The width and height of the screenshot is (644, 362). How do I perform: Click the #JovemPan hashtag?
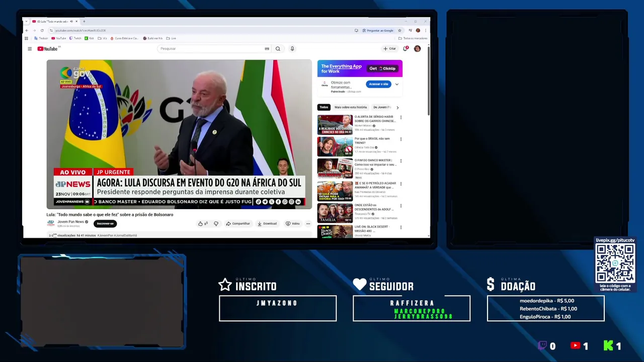105,235
